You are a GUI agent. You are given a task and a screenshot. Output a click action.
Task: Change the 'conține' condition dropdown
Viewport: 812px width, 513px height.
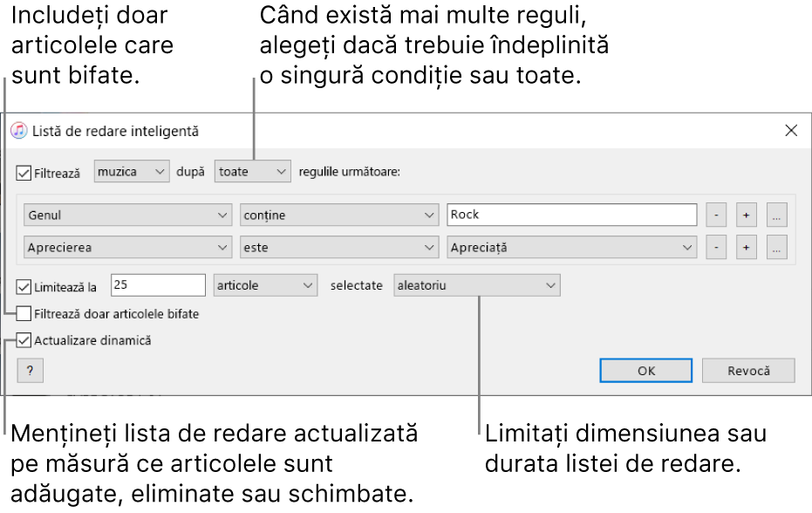pos(339,215)
